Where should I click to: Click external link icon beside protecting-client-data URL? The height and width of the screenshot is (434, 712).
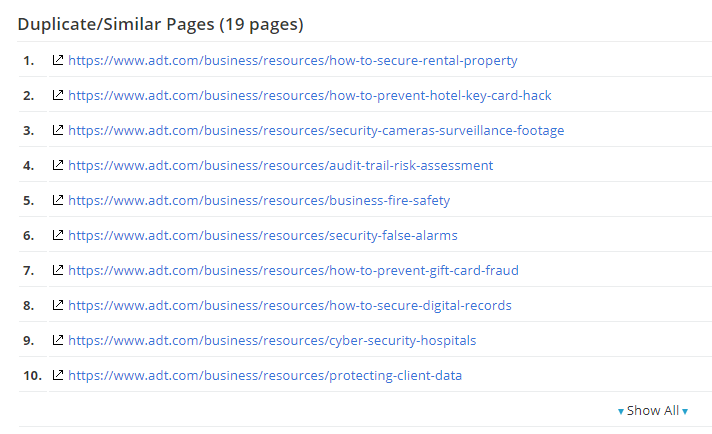(58, 375)
